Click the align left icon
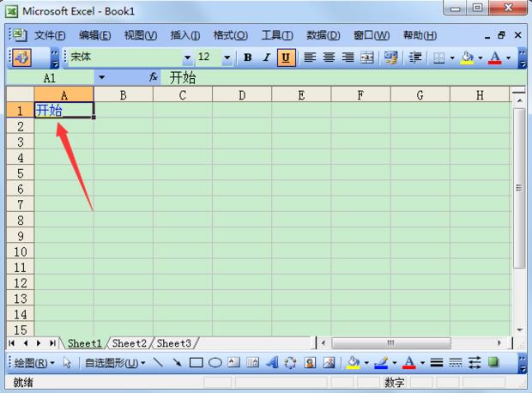The height and width of the screenshot is (393, 532). click(310, 57)
